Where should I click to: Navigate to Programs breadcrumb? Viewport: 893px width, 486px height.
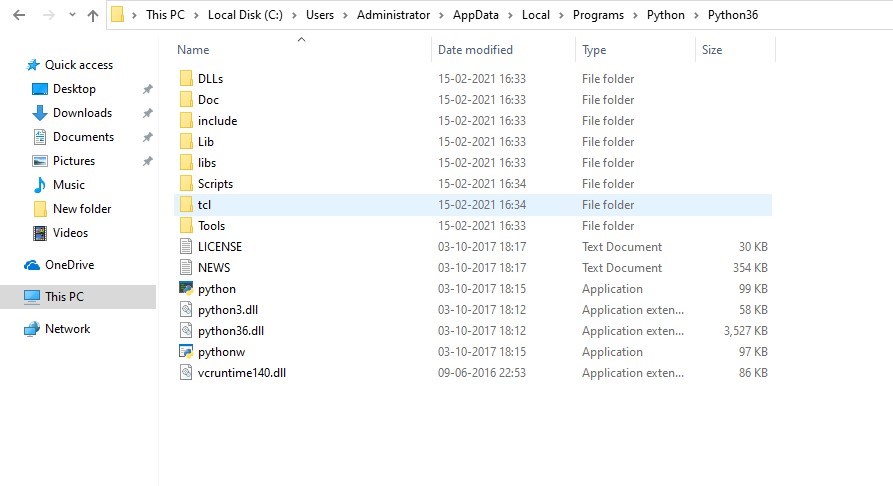coord(598,15)
